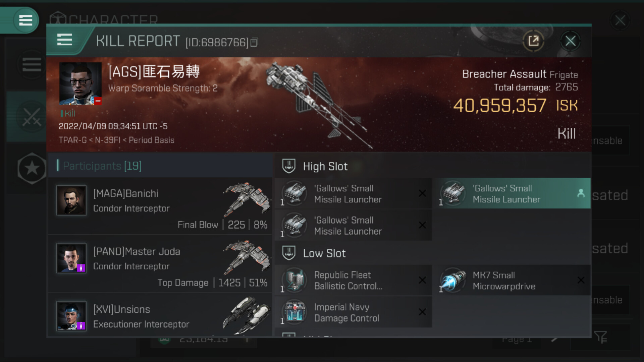Open the crossed swords sidebar tab
The height and width of the screenshot is (362, 644).
[x=32, y=117]
